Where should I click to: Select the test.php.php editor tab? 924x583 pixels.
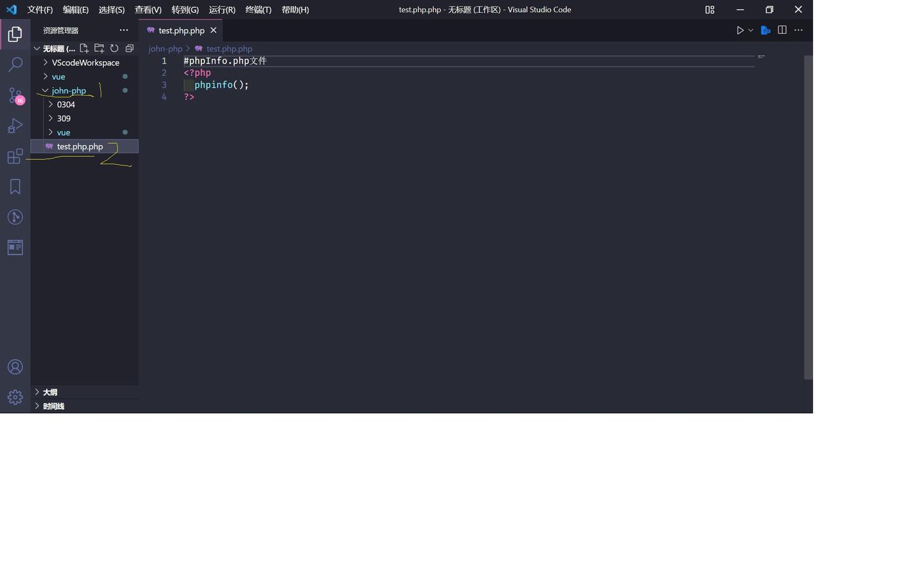tap(182, 30)
